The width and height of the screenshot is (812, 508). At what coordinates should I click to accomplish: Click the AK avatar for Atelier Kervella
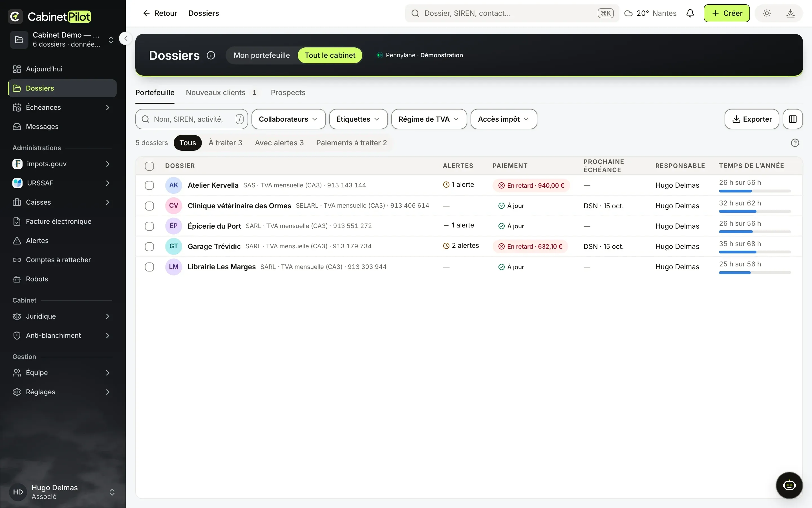coord(173,185)
